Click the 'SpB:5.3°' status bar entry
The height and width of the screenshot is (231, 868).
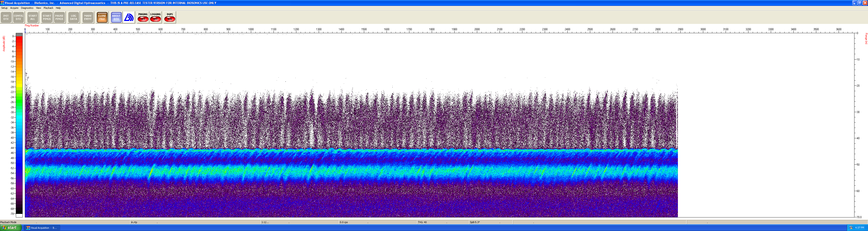point(475,222)
